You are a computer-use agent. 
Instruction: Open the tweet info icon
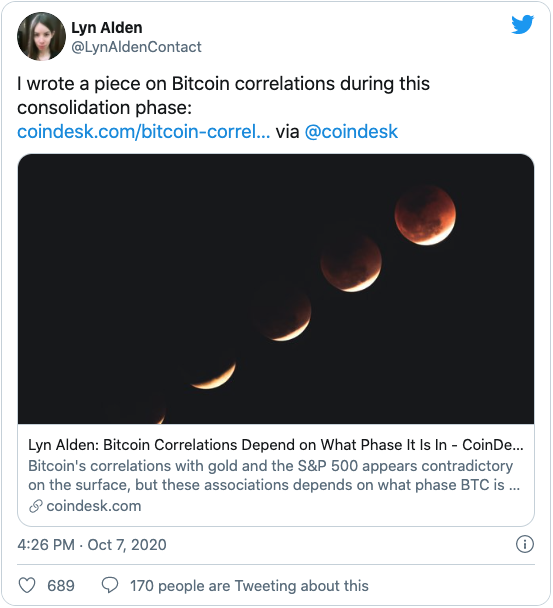tap(525, 544)
